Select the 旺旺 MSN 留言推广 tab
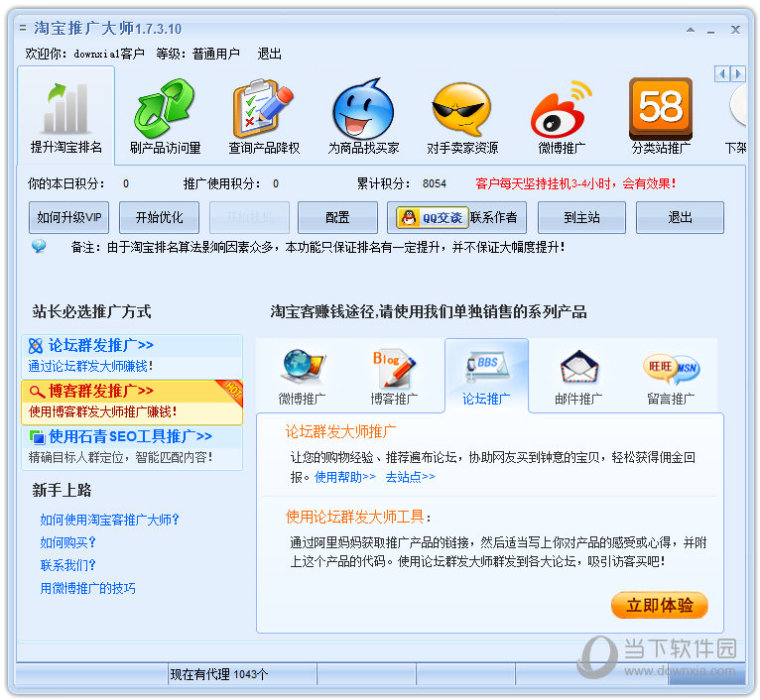This screenshot has width=760, height=700. tap(671, 377)
